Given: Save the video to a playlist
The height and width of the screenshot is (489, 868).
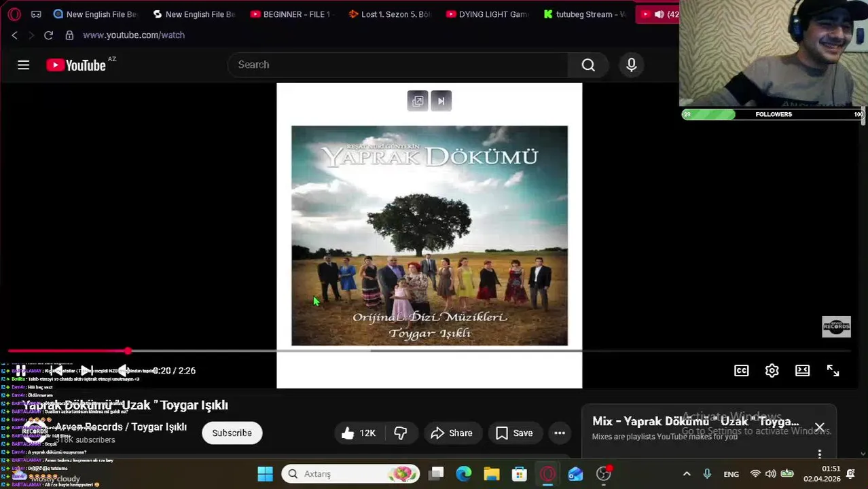Looking at the screenshot, I should [x=514, y=433].
